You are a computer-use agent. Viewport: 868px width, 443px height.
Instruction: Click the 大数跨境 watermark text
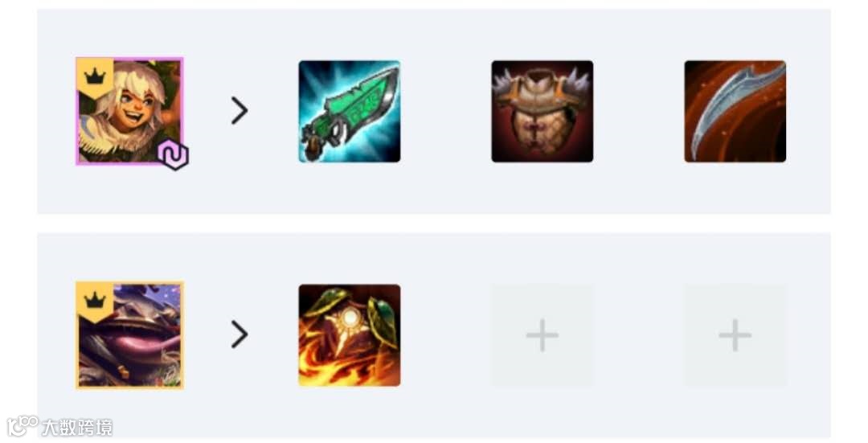(77, 427)
